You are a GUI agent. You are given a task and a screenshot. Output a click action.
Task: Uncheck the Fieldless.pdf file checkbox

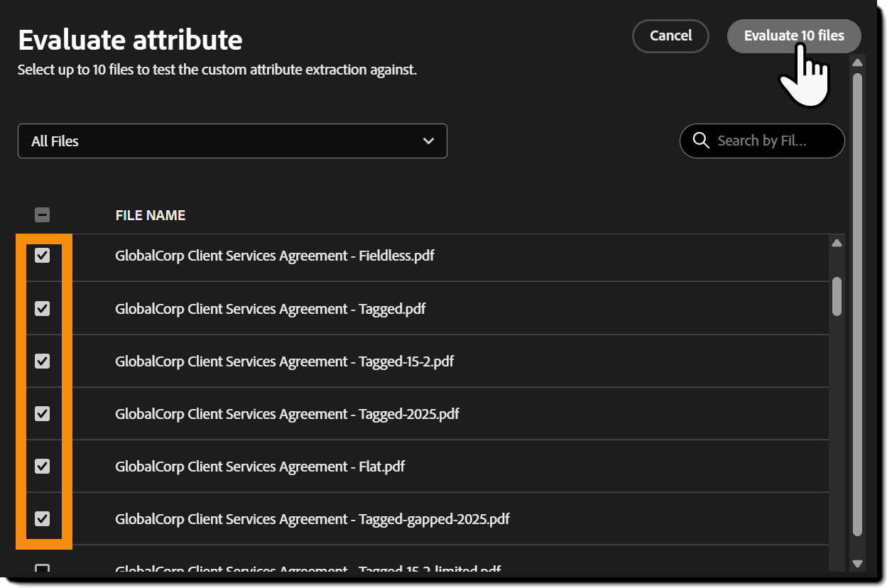click(x=42, y=255)
